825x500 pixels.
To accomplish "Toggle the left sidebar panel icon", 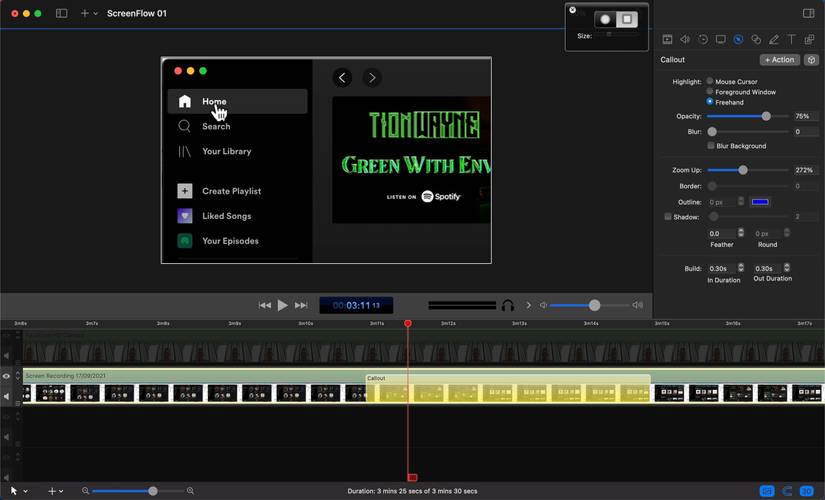I will pyautogui.click(x=62, y=13).
